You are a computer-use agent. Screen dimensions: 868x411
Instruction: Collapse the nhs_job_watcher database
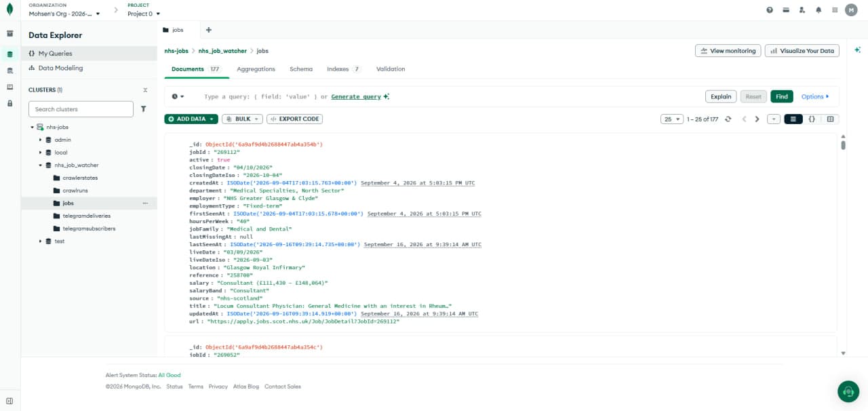pyautogui.click(x=40, y=165)
